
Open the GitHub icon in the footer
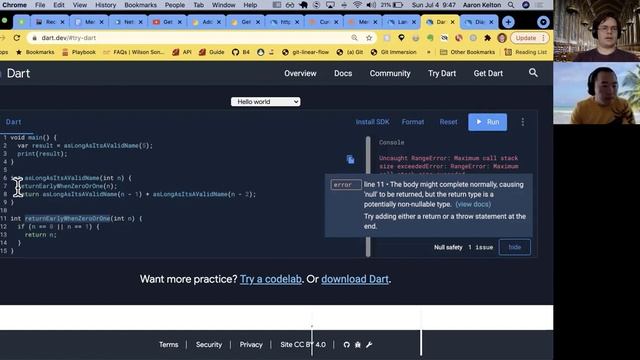(347, 345)
